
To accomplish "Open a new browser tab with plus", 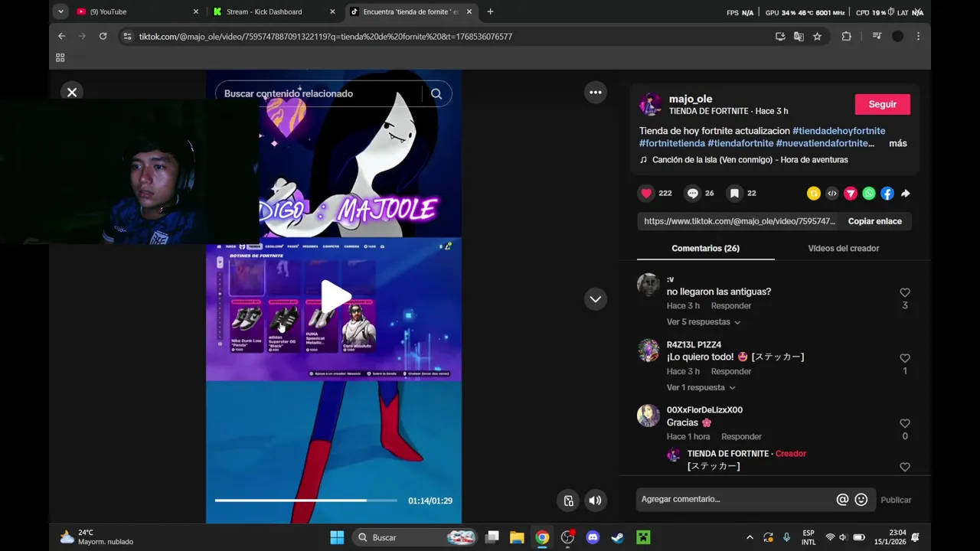I will point(490,11).
